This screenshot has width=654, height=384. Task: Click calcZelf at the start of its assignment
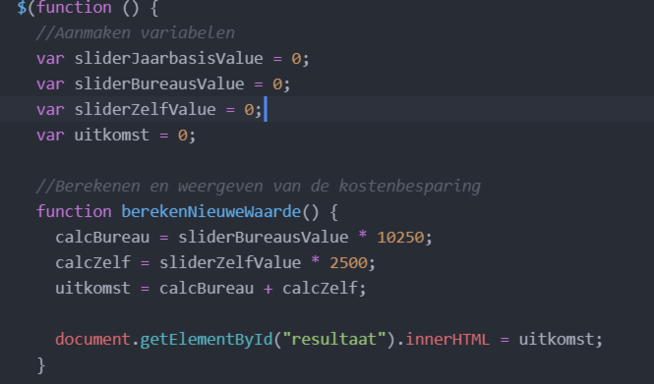click(x=93, y=263)
